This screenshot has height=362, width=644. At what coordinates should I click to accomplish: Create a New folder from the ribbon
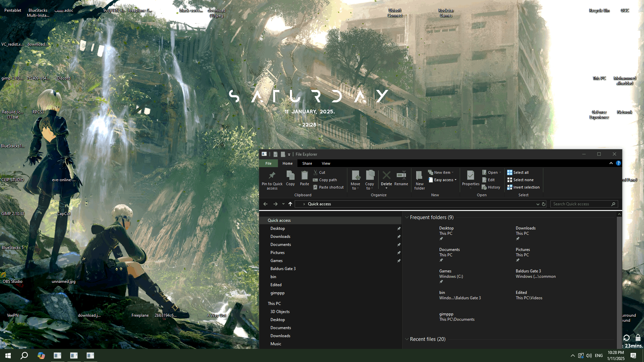coord(419,180)
